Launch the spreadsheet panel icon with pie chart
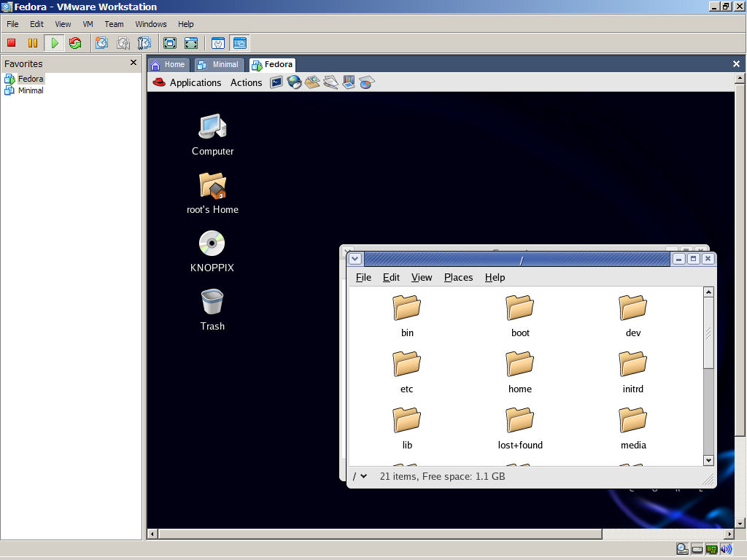Viewport: 747px width, 560px height. pyautogui.click(x=367, y=82)
